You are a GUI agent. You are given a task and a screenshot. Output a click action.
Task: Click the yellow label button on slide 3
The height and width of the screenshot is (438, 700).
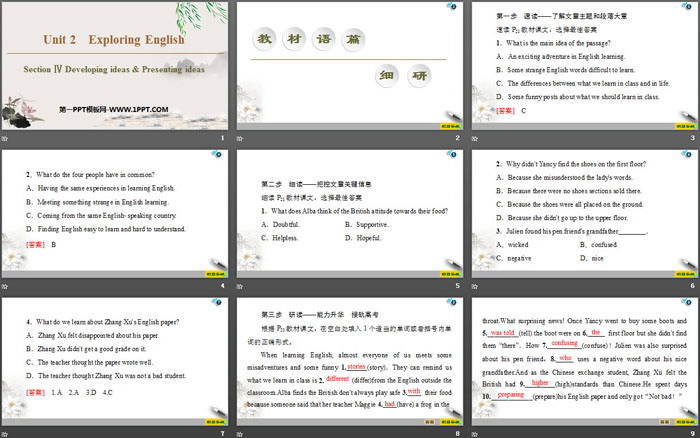(x=685, y=126)
